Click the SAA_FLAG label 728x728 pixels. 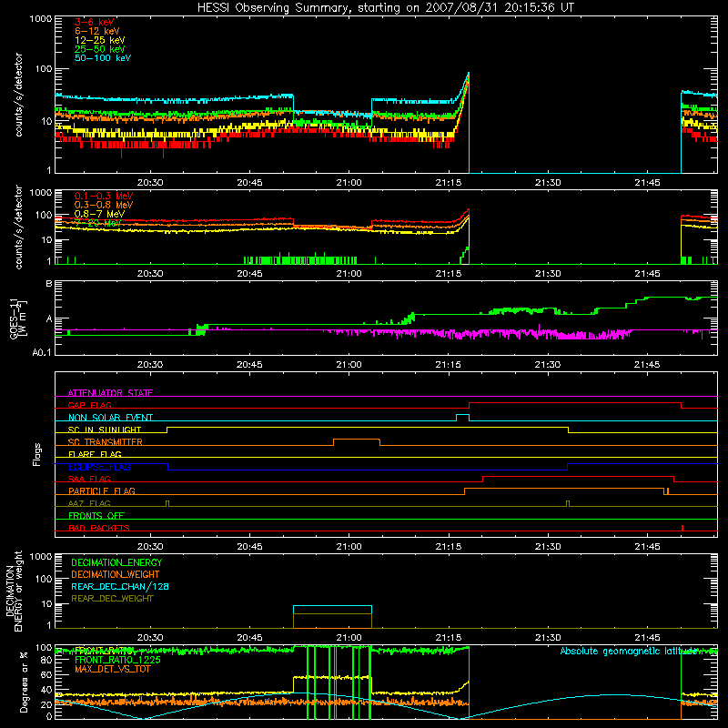click(89, 479)
